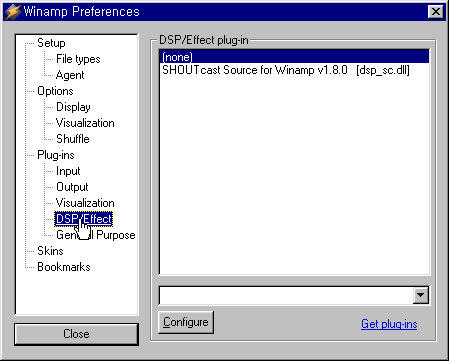Open the Shuffle options page
The height and width of the screenshot is (361, 449).
click(x=73, y=139)
